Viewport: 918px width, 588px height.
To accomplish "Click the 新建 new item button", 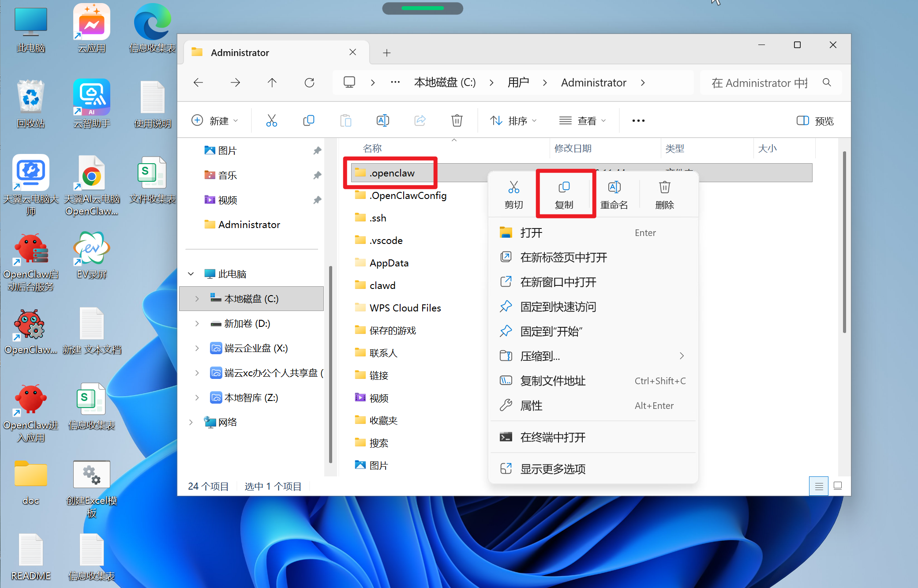I will coord(215,121).
